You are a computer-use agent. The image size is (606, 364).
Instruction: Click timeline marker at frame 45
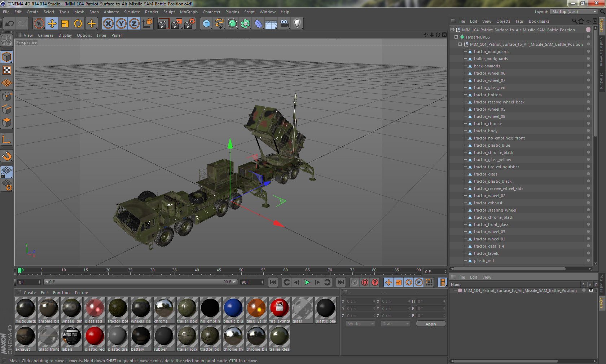pyautogui.click(x=219, y=270)
